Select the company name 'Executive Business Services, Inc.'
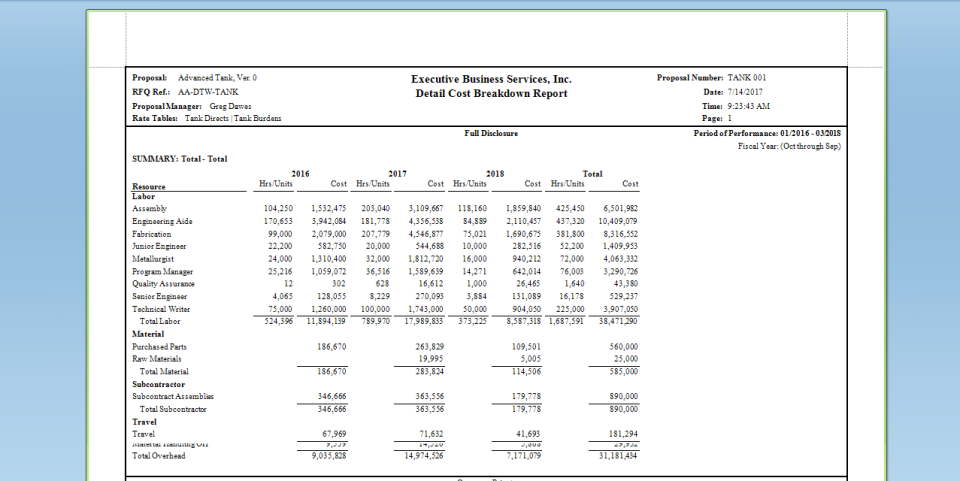Screen dimensions: 960x481 coord(491,79)
